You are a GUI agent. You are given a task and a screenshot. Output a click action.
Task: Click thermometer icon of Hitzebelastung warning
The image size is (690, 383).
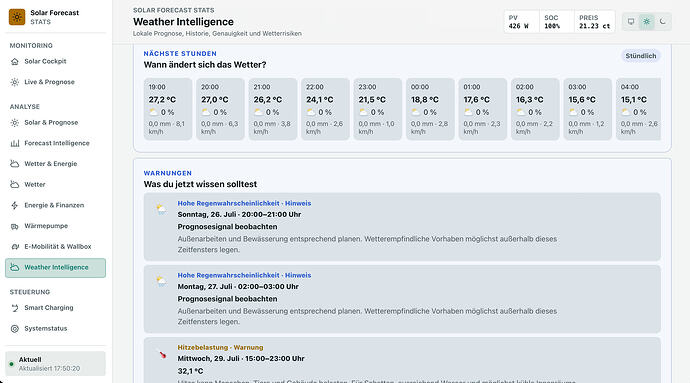161,354
